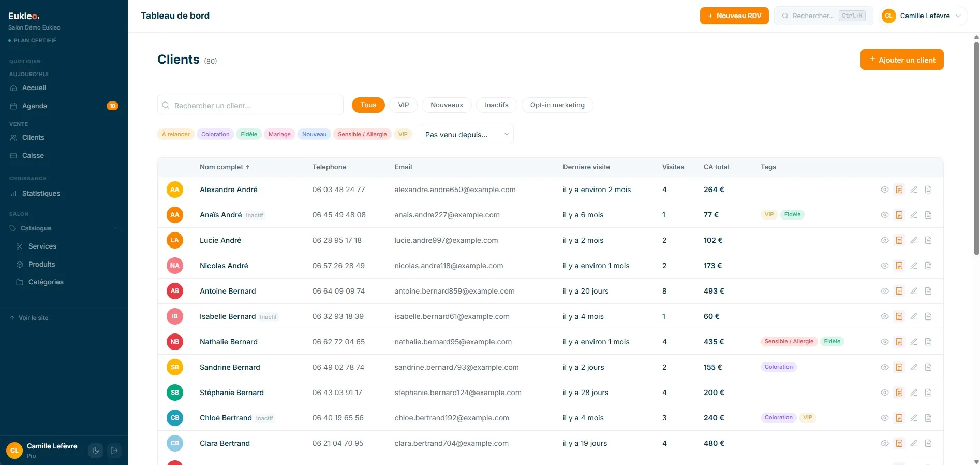Filter by the Sensible / Allergie tag chip
The height and width of the screenshot is (465, 980).
click(x=362, y=135)
